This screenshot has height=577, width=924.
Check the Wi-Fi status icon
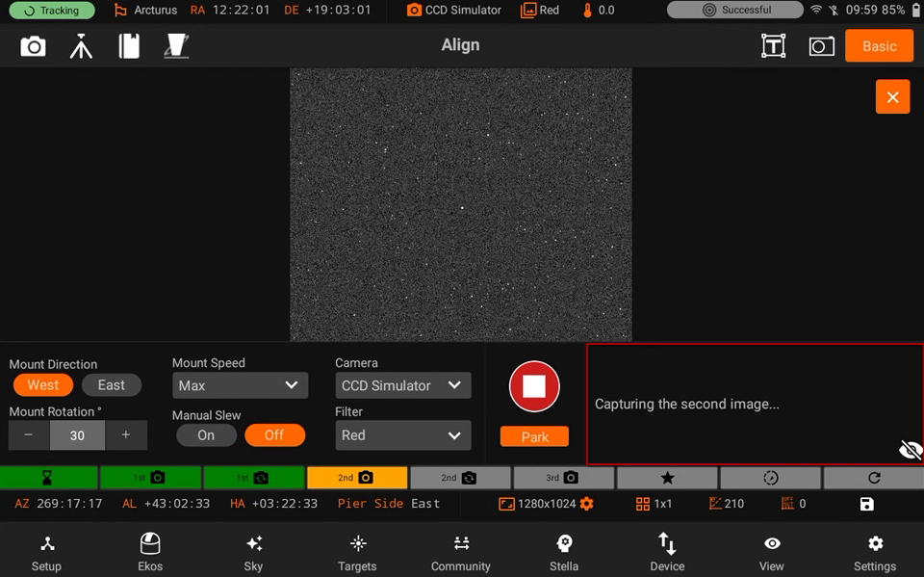[x=816, y=10]
